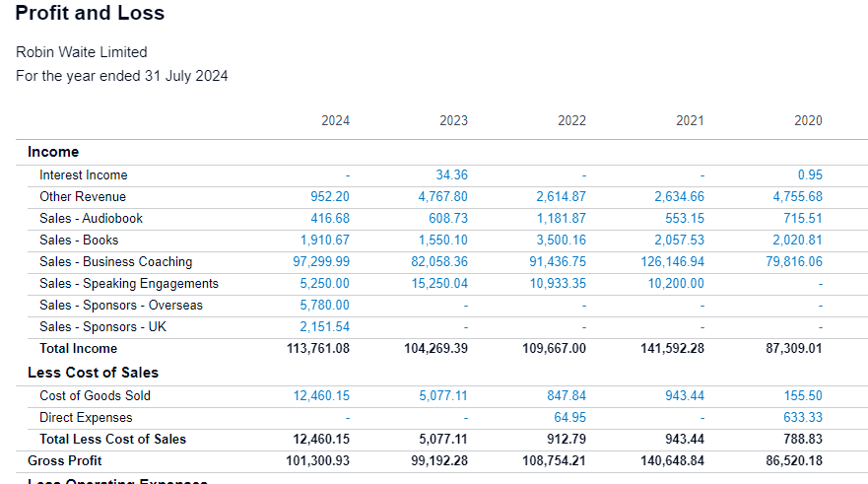Select 2024 Business Coaching value 97,299.99
This screenshot has height=484, width=868.
(321, 261)
